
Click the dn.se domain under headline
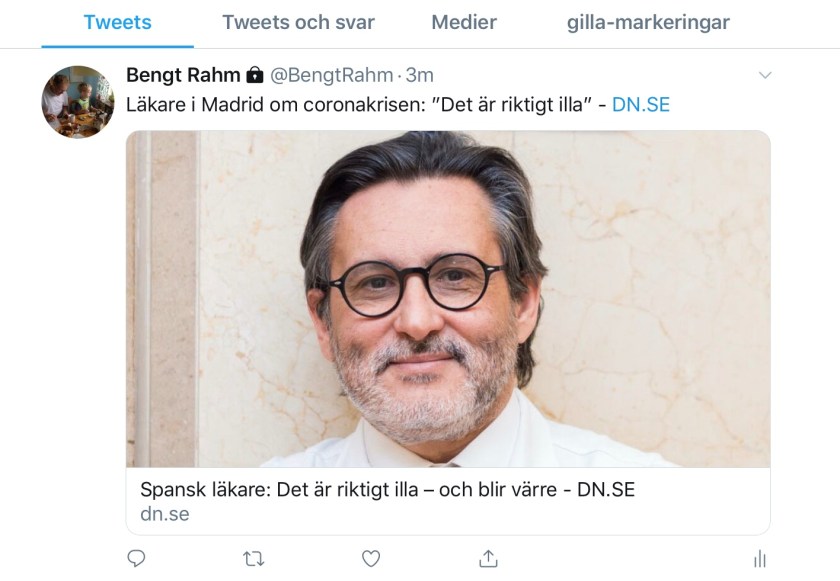click(x=164, y=514)
